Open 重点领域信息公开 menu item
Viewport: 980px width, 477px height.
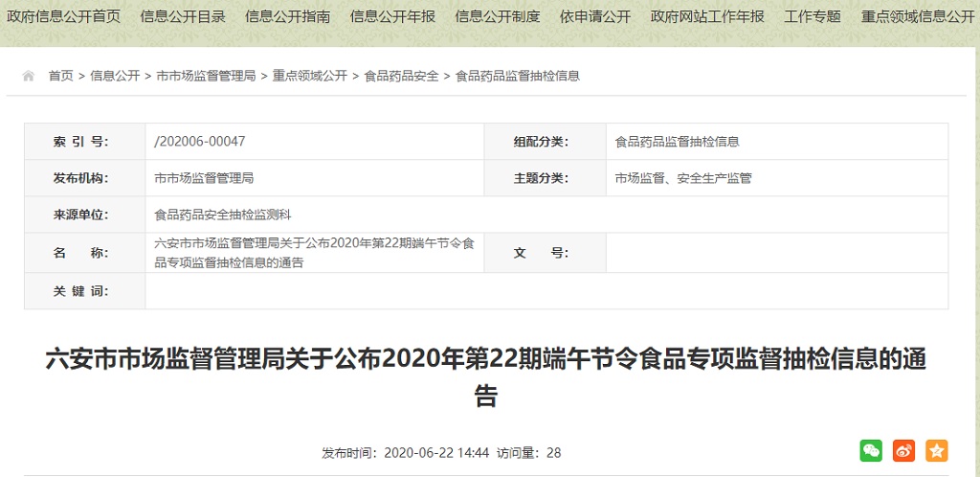pyautogui.click(x=918, y=17)
